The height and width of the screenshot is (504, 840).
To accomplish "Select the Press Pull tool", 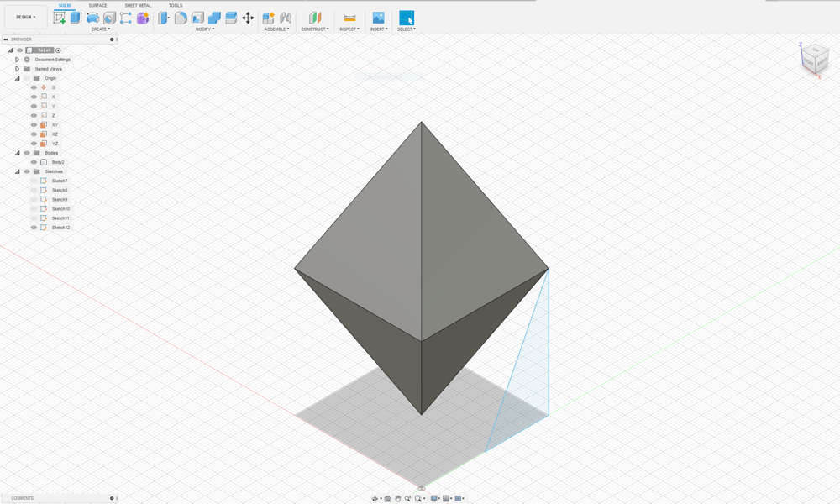I will tap(164, 18).
